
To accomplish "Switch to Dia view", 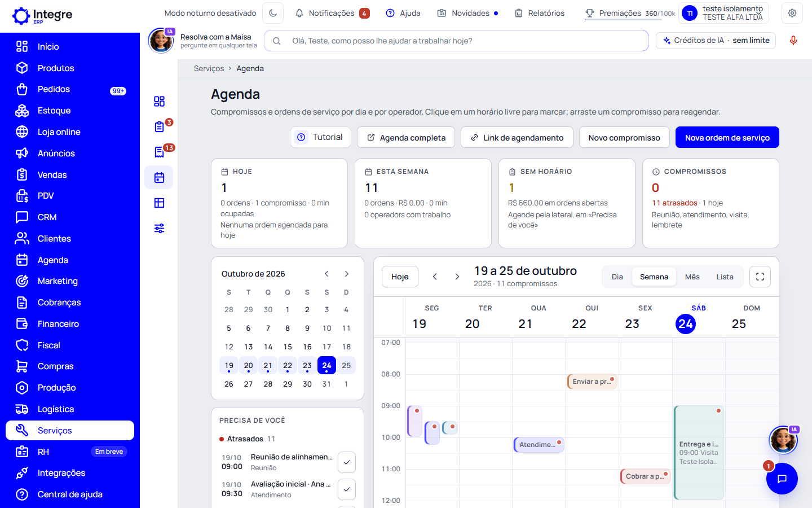I will [x=617, y=277].
